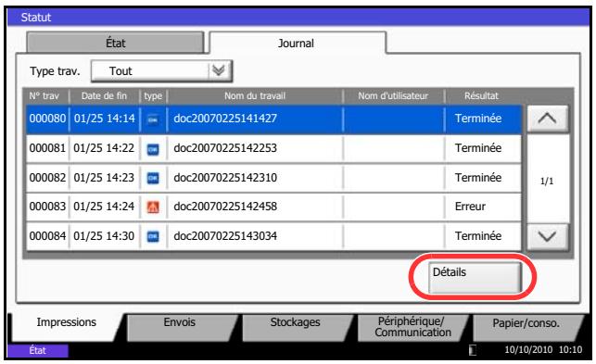This screenshot has height=364, width=596.
Task: Click job name doc20070225142458
Action: pyautogui.click(x=225, y=207)
